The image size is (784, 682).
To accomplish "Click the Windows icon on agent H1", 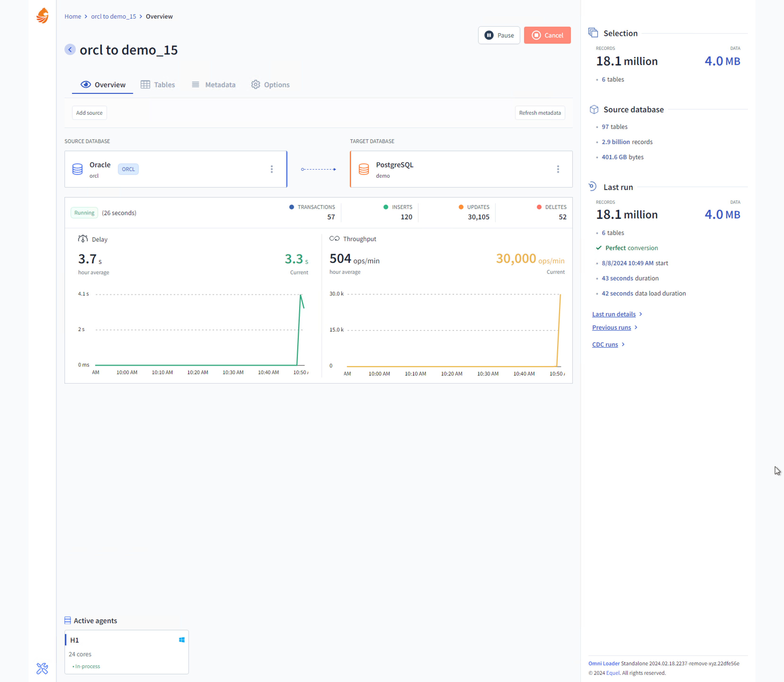I will (182, 640).
